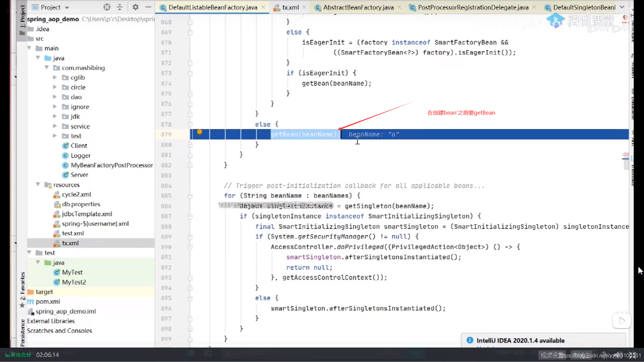Collapse the test source folder
Viewport: 644px width, 362px height.
click(x=29, y=253)
